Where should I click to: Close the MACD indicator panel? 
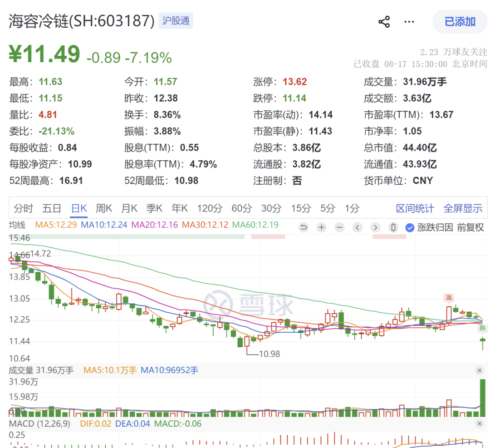[480, 423]
